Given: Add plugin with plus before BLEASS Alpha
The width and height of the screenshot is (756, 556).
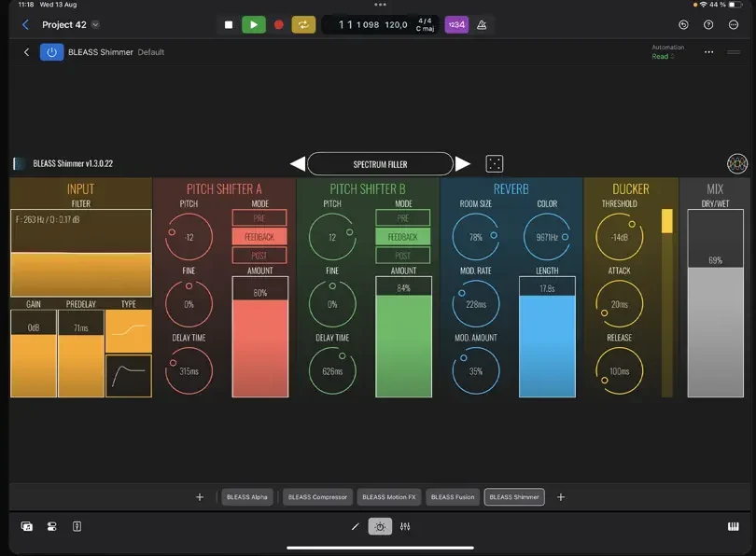Looking at the screenshot, I should (200, 496).
